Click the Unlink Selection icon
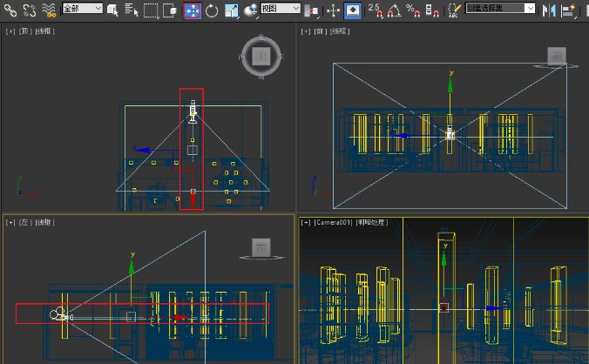Viewport: 589px width, 364px height. tap(29, 10)
